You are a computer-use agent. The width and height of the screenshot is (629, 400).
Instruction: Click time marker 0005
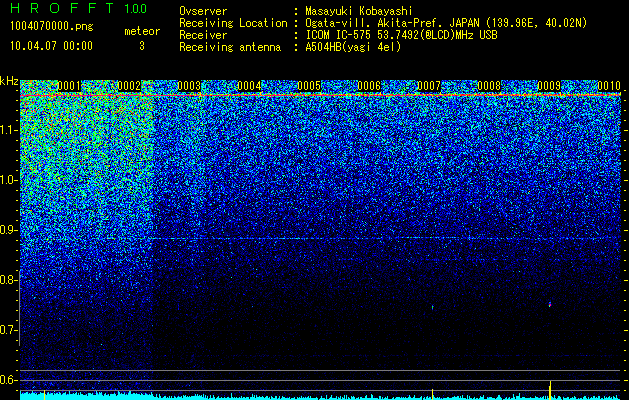coord(309,86)
